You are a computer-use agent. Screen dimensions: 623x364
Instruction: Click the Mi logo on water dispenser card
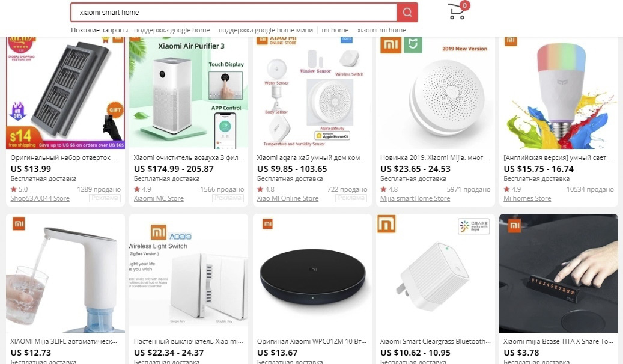point(19,224)
